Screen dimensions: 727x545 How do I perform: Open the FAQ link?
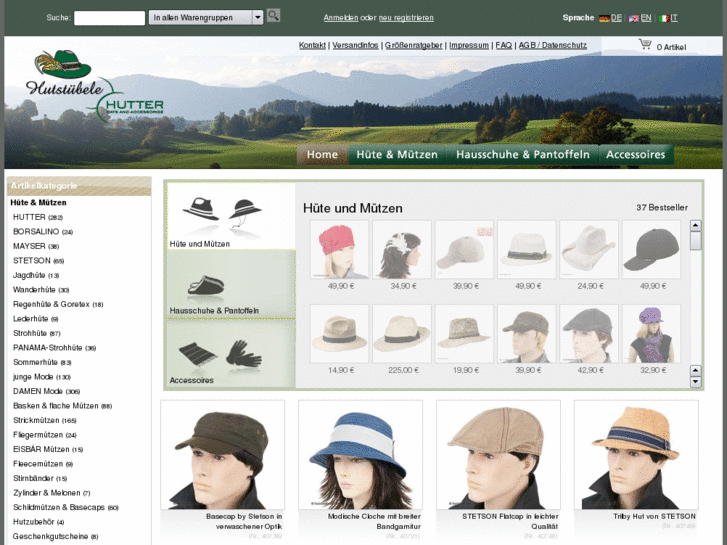[504, 45]
